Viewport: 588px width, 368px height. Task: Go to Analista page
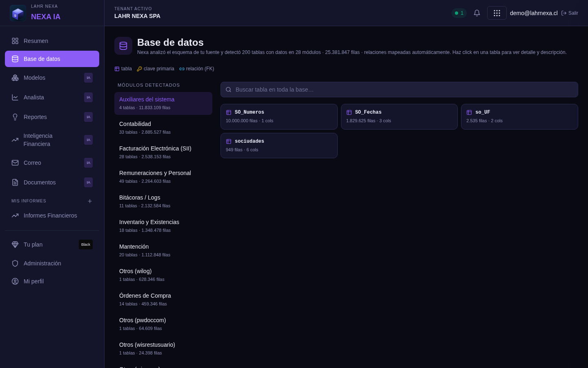pyautogui.click(x=52, y=97)
